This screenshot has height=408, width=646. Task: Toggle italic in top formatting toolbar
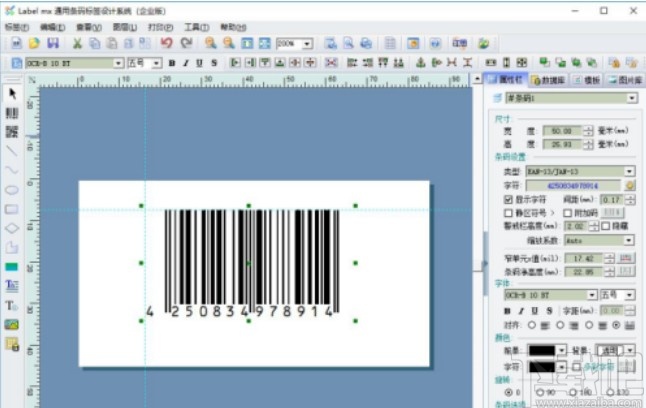click(186, 63)
